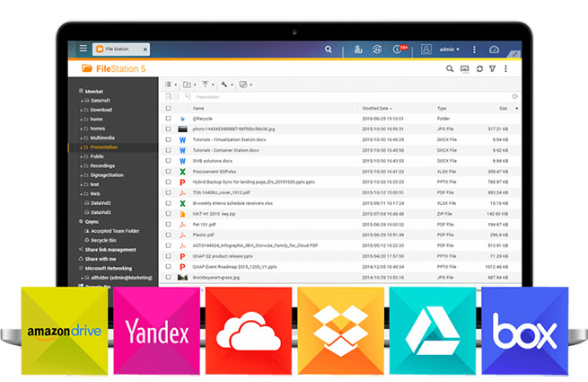Open the filter funnel icon
Screen dimensions: 588x382
coord(492,68)
